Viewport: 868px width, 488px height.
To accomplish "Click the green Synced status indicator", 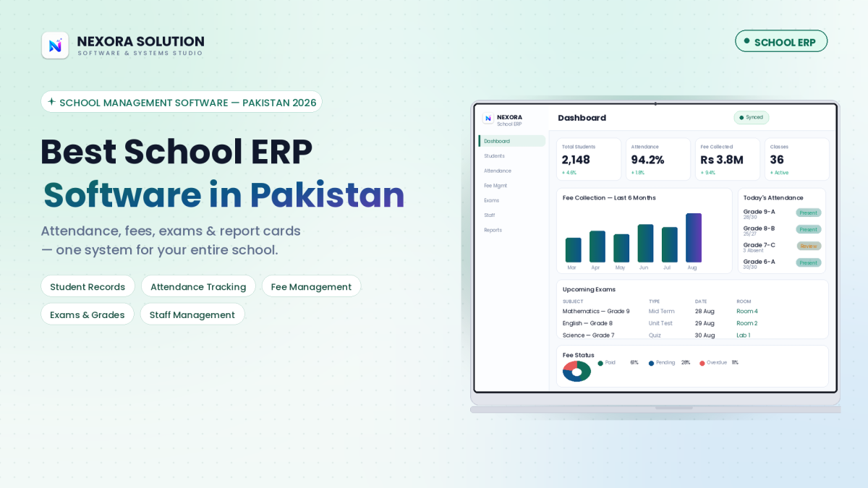I will coord(752,117).
